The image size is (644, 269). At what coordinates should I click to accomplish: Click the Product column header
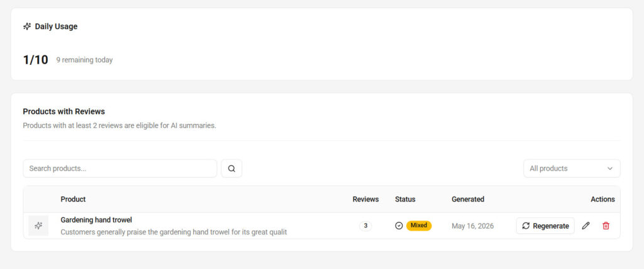click(x=73, y=200)
